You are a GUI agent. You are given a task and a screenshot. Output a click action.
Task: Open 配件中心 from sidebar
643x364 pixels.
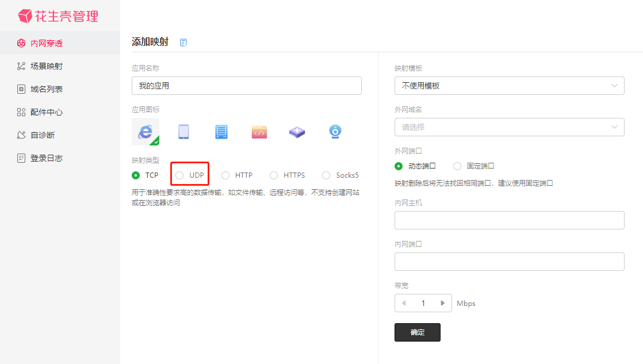[x=60, y=112]
